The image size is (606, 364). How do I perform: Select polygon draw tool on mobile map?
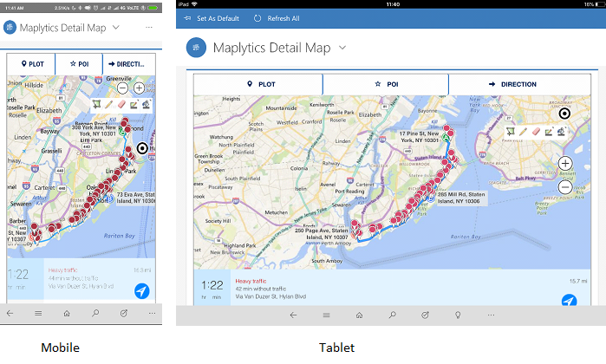click(96, 104)
